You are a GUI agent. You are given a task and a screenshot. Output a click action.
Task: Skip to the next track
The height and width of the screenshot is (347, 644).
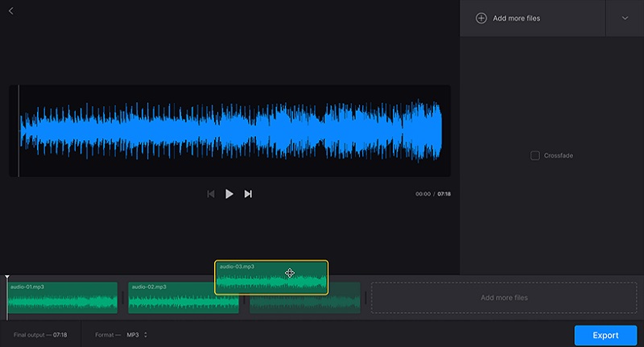tap(248, 194)
